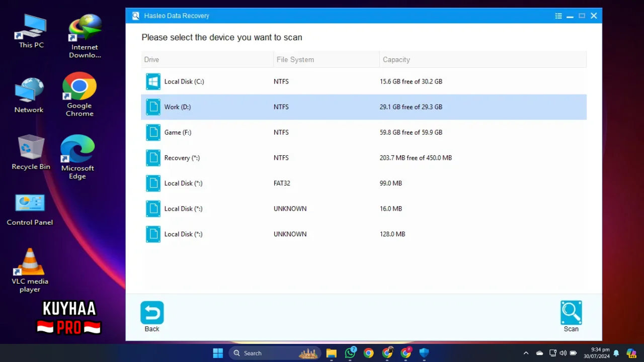Open the OneDrive cloud tray icon

[x=539, y=353]
